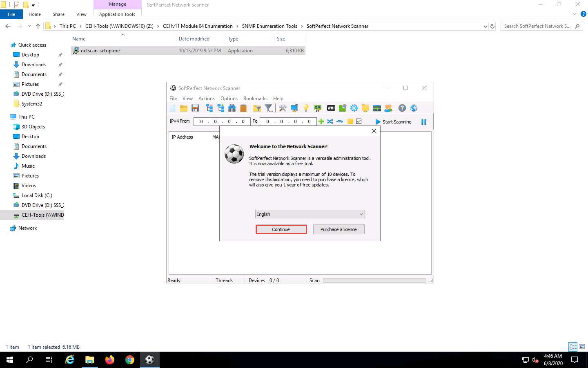Viewport: 588px width, 368px height.
Task: Refresh the Explorer folder view
Action: [492, 26]
